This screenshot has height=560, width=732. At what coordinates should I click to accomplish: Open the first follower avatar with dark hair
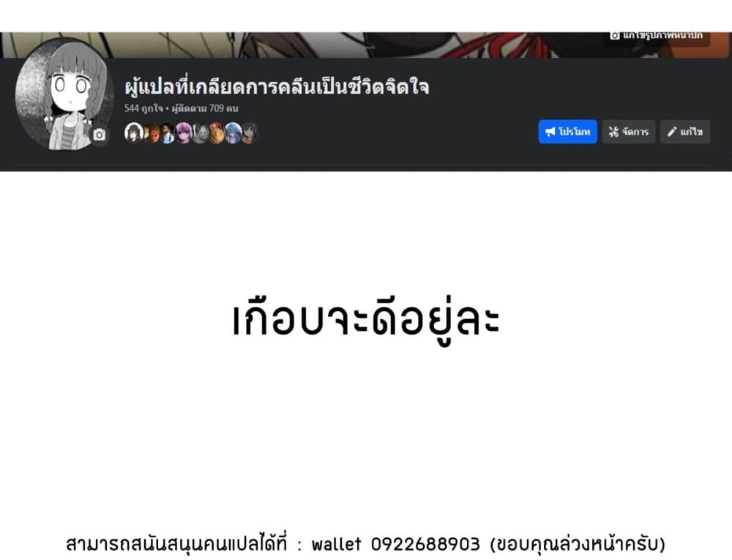(133, 133)
